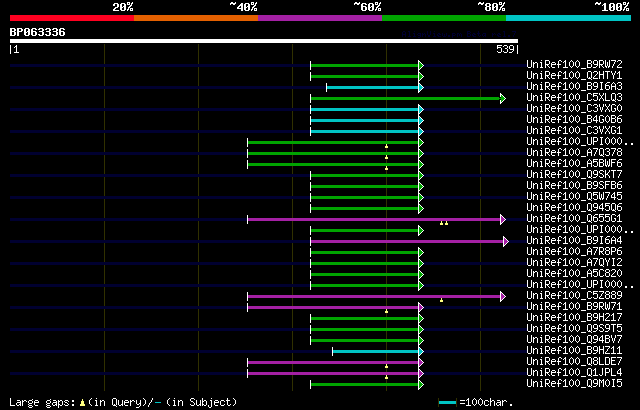640x410 pixels.
Task: Click the white start tick of Q655G1 alignment
Action: tap(247, 219)
